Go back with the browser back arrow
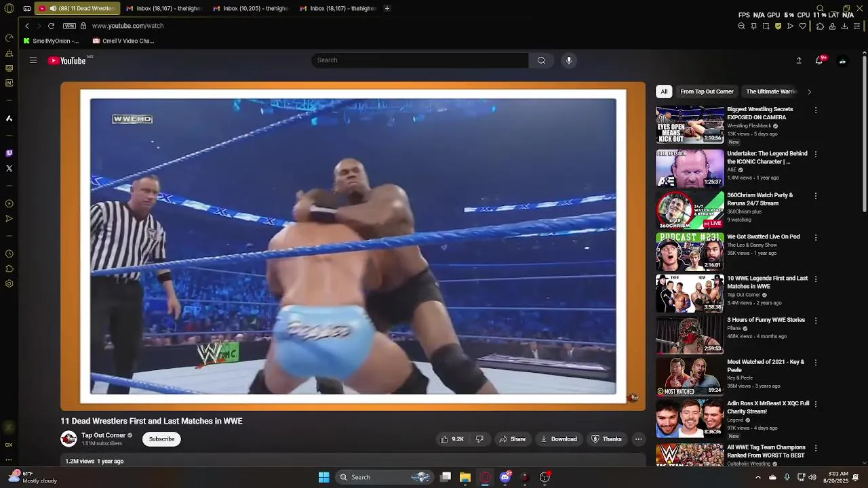The width and height of the screenshot is (868, 488). [x=27, y=26]
